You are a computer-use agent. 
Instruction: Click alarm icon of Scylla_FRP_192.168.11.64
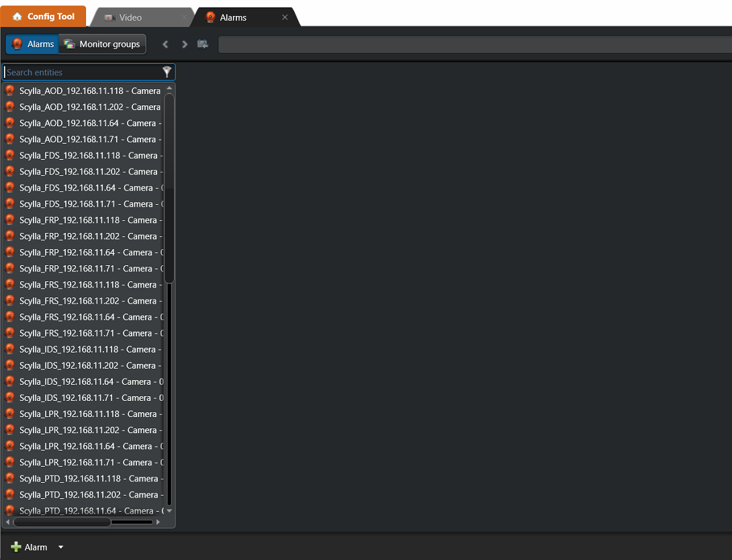[x=9, y=252]
